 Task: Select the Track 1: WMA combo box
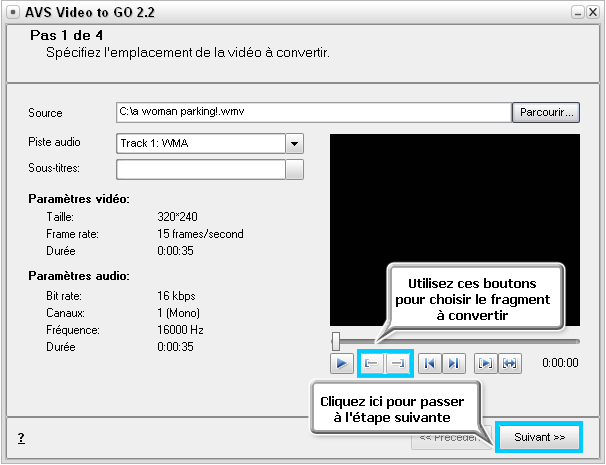tap(210, 144)
